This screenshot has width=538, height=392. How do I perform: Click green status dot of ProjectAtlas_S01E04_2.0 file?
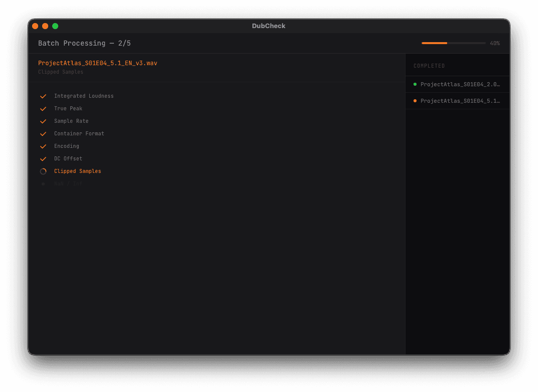415,84
